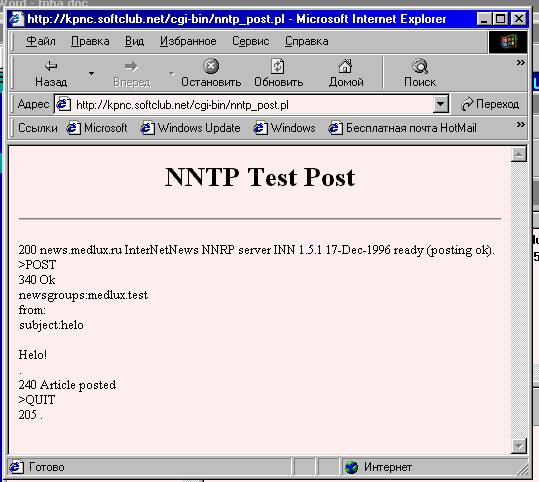The height and width of the screenshot is (482, 539).
Task: Click the scrollbar down arrow
Action: tap(518, 446)
